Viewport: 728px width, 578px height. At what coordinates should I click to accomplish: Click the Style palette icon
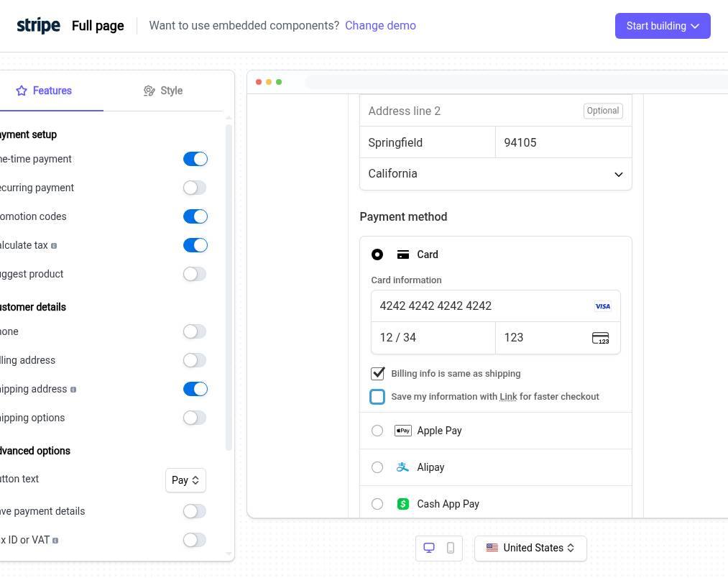[x=149, y=91]
